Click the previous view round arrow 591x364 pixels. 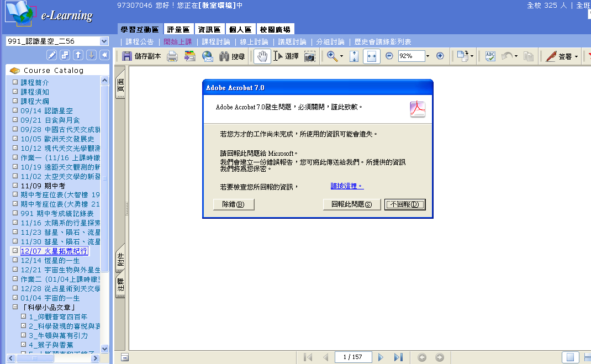tap(422, 357)
